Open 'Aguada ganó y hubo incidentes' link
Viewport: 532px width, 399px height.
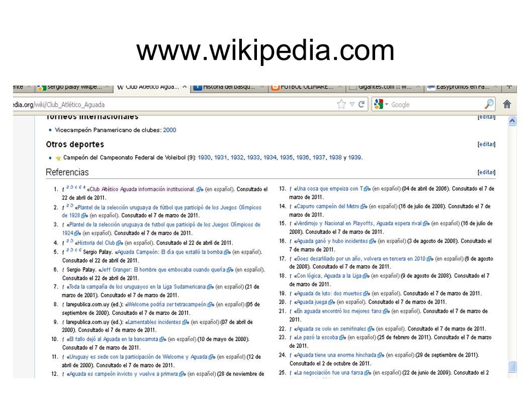click(x=332, y=241)
